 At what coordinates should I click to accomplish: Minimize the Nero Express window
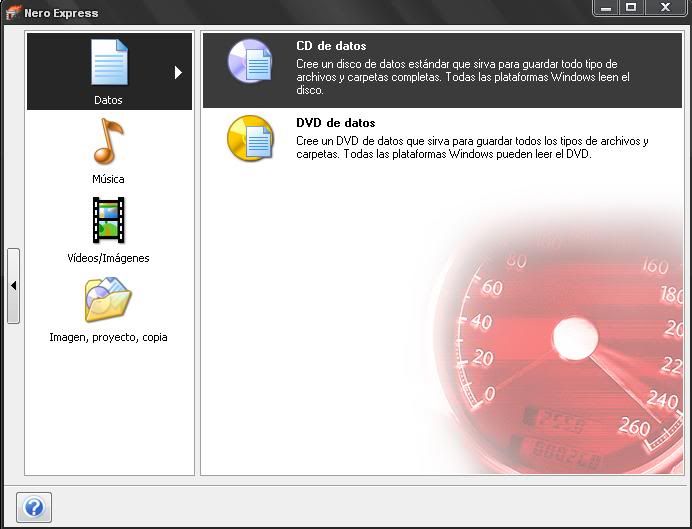coord(606,8)
